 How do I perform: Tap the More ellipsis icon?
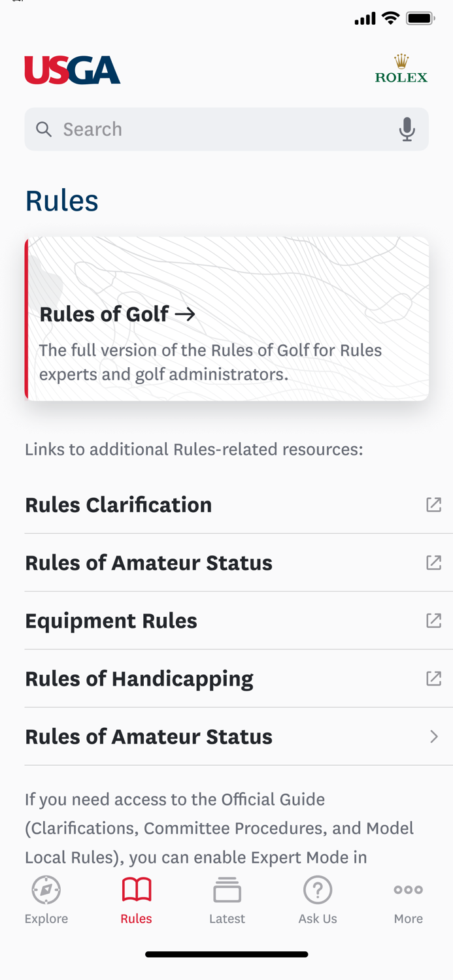408,889
